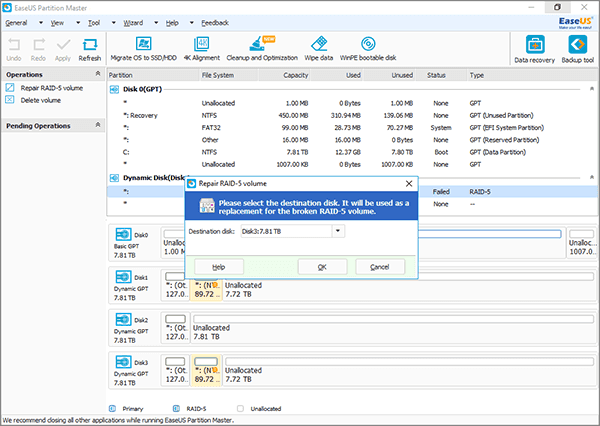Image resolution: width=600 pixels, height=426 pixels.
Task: Click the Unallocated legend swatch
Action: 240,408
